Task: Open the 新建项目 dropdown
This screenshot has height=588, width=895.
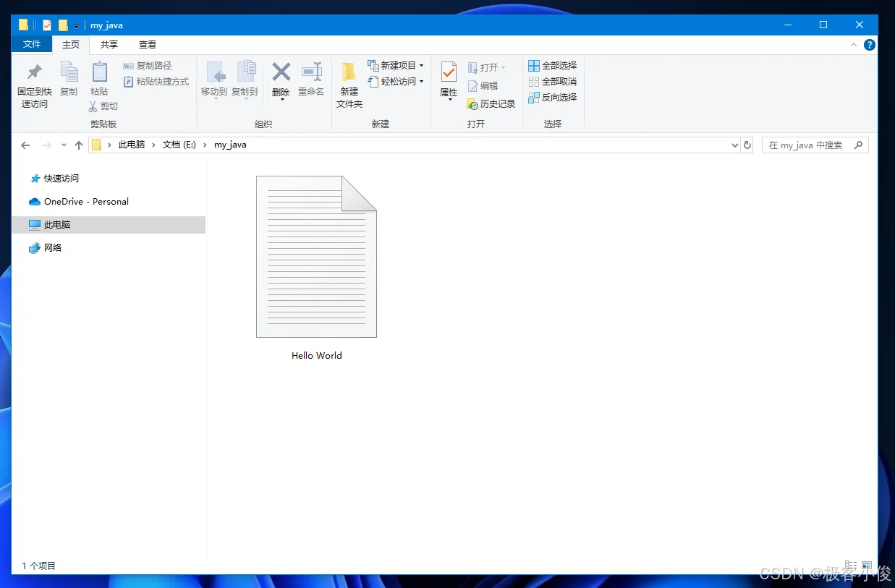Action: pos(396,66)
